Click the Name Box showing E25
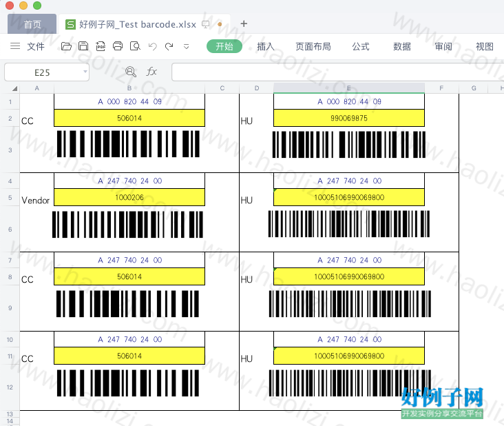504x426 pixels. (x=47, y=72)
